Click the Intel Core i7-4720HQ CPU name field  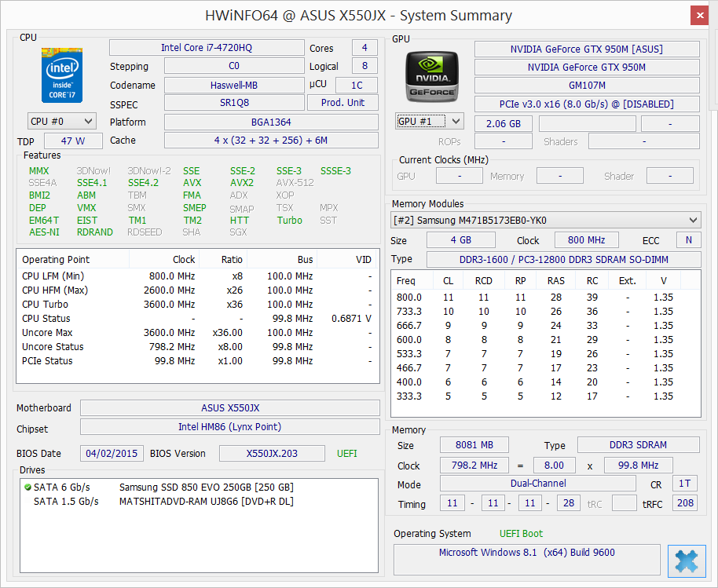point(207,48)
